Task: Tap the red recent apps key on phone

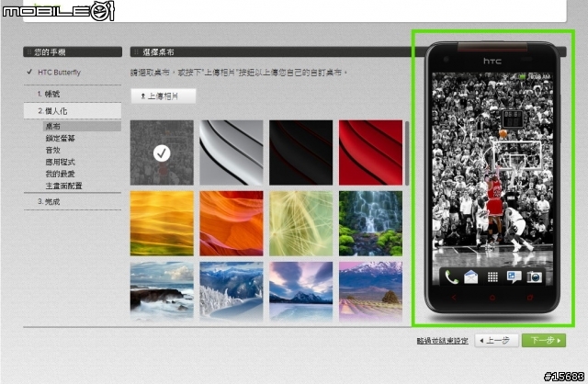Action: [x=530, y=298]
